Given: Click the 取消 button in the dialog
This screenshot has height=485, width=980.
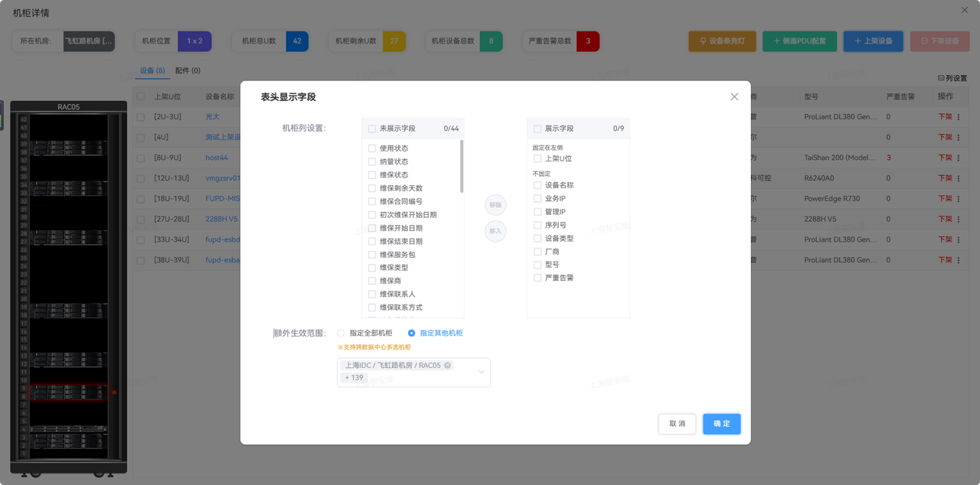Looking at the screenshot, I should 677,424.
